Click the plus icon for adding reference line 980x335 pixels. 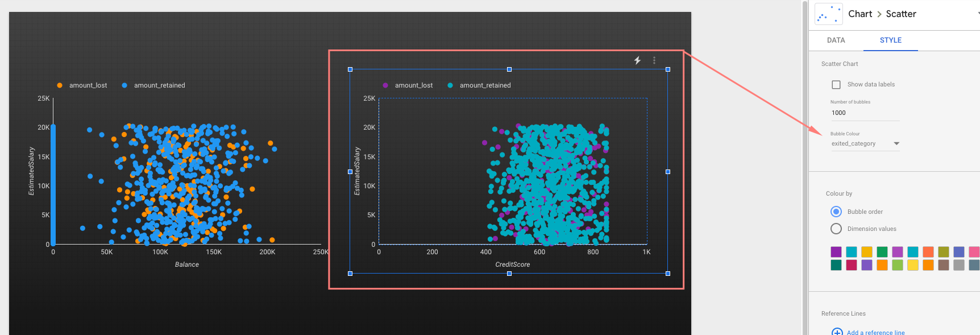pos(837,332)
